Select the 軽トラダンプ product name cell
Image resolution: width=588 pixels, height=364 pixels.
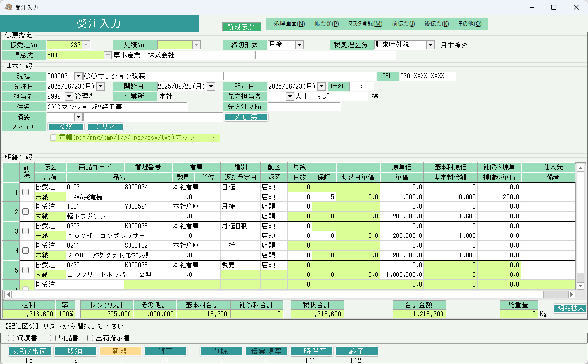[x=119, y=216]
